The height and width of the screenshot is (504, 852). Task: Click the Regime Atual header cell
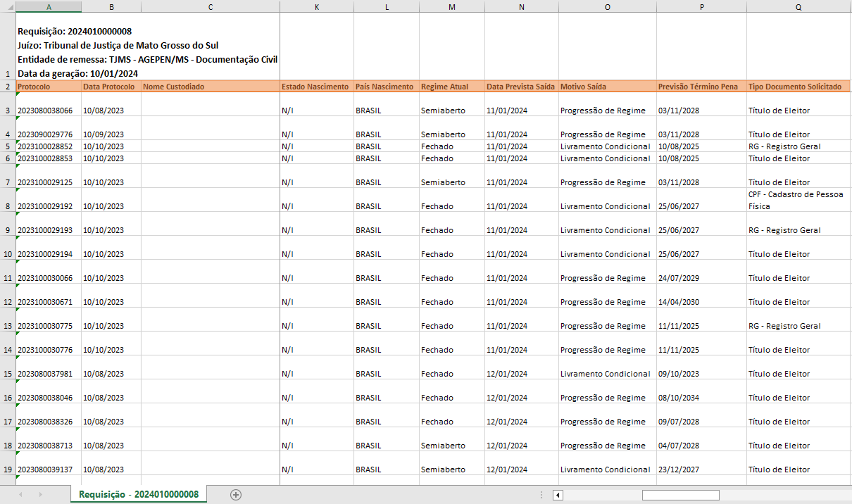[452, 86]
